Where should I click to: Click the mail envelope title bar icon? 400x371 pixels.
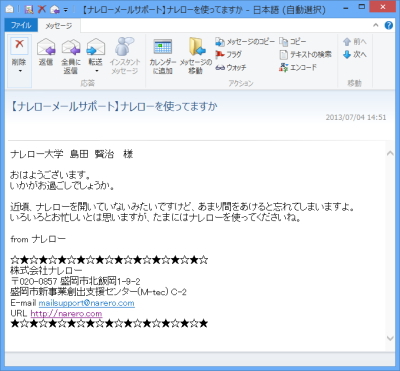[10, 9]
